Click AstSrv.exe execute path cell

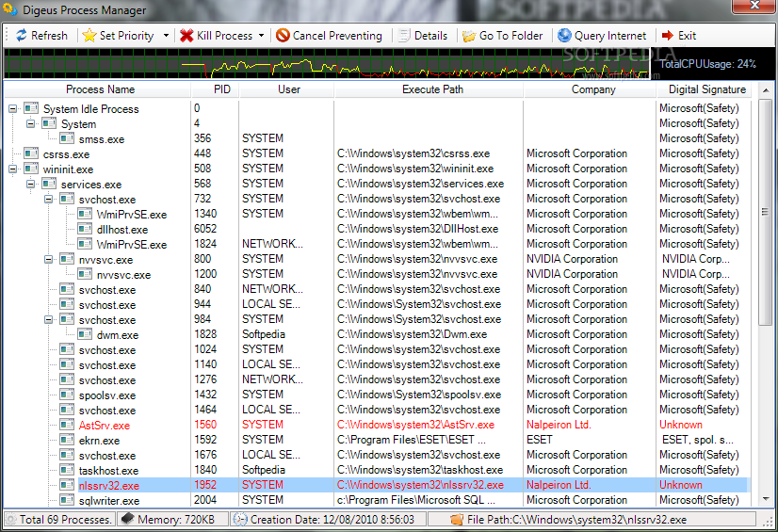coord(415,425)
